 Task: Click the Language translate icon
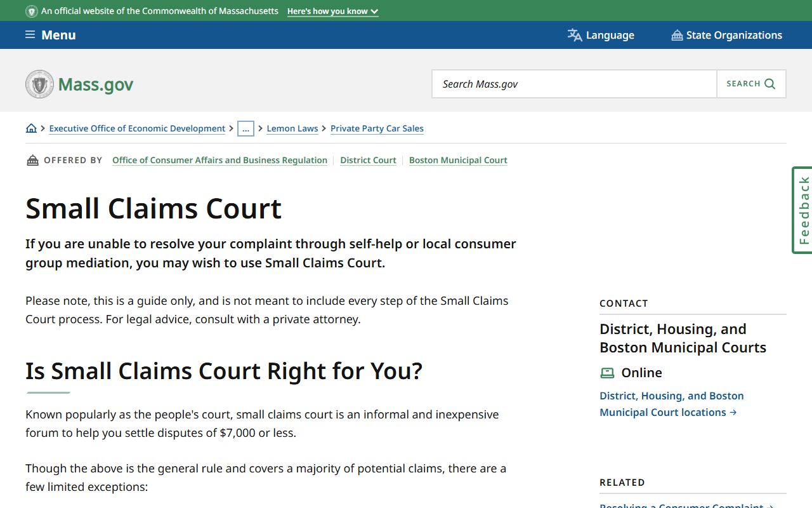click(x=575, y=35)
